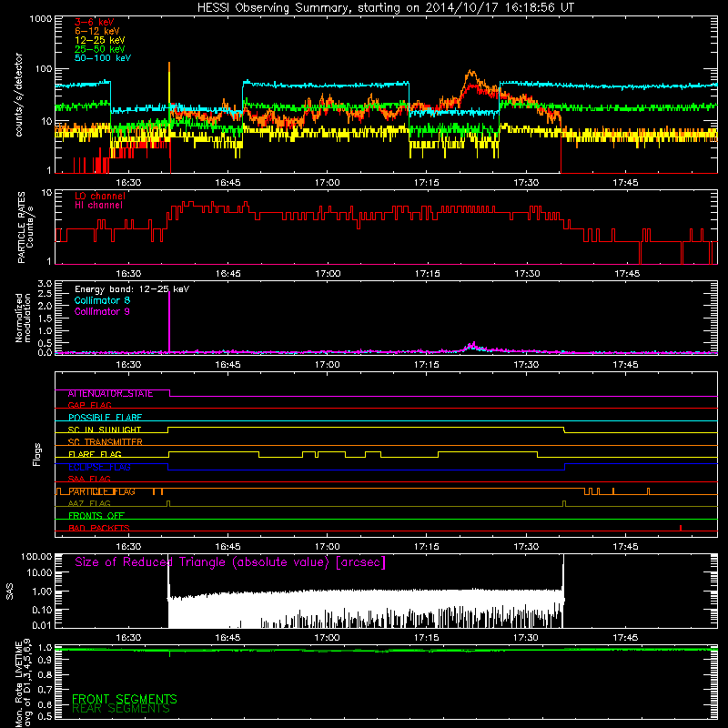Click the FRONT SEGMENTS legend label
This screenshot has height=728, width=728.
tap(125, 699)
